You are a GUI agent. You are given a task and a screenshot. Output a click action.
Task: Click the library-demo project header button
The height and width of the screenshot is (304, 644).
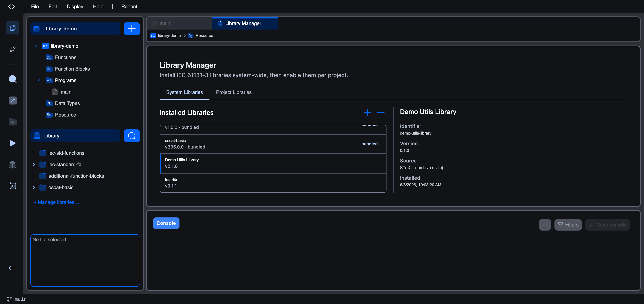[75, 29]
